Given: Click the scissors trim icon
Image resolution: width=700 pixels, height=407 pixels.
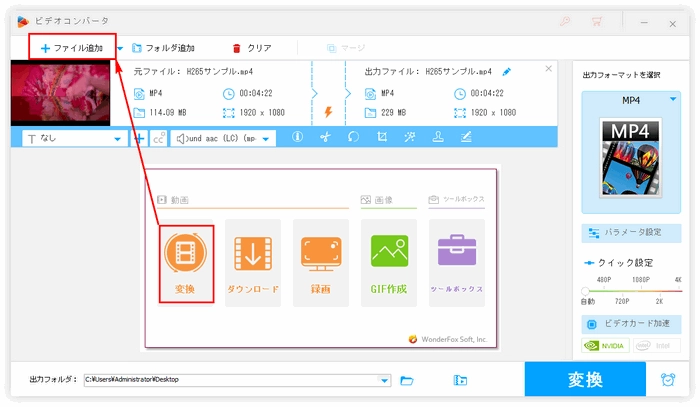Looking at the screenshot, I should (326, 138).
